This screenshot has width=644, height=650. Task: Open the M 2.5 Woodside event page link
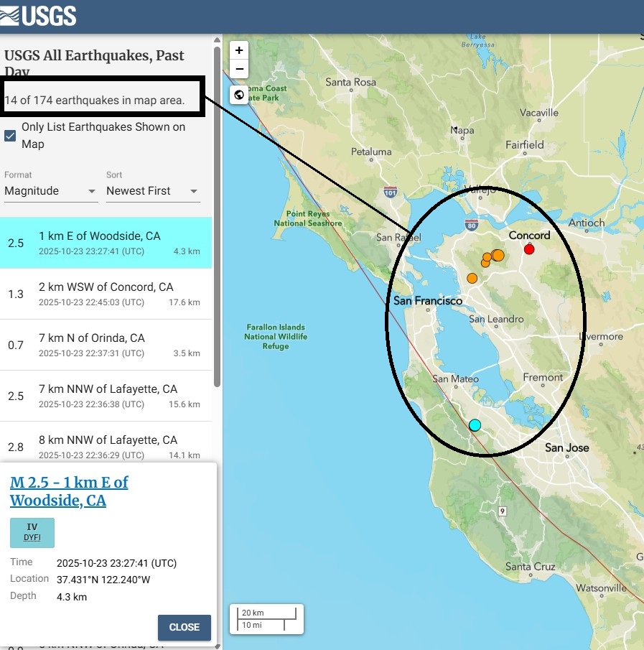click(69, 491)
